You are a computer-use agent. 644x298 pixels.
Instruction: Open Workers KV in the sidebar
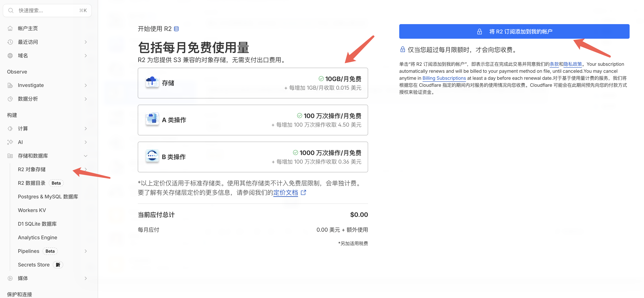click(x=32, y=210)
